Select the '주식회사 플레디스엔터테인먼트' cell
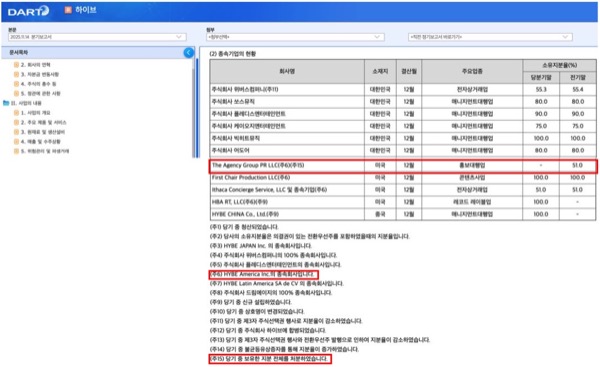The image size is (600, 367). (x=287, y=114)
